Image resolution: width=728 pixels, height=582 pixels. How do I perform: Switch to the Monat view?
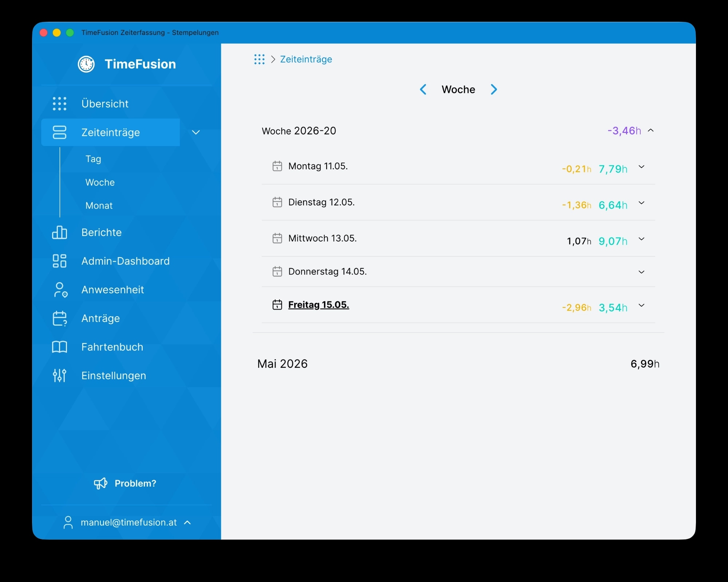coord(99,206)
